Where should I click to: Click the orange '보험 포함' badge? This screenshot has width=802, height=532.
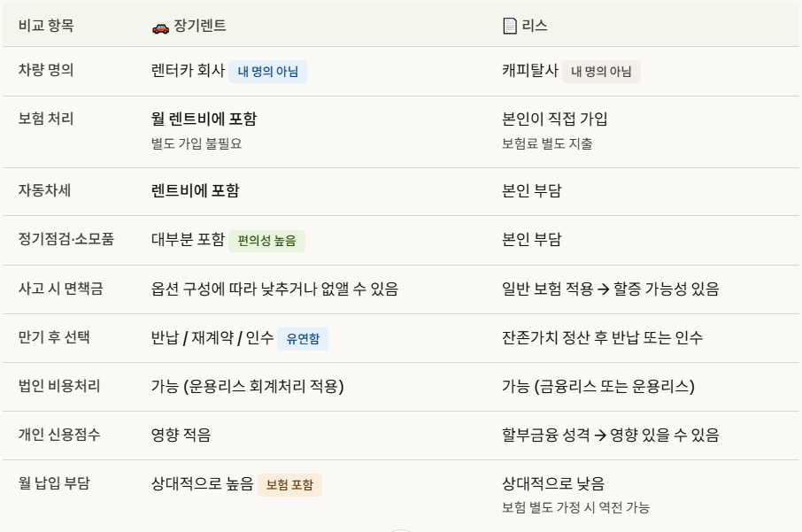coord(289,485)
